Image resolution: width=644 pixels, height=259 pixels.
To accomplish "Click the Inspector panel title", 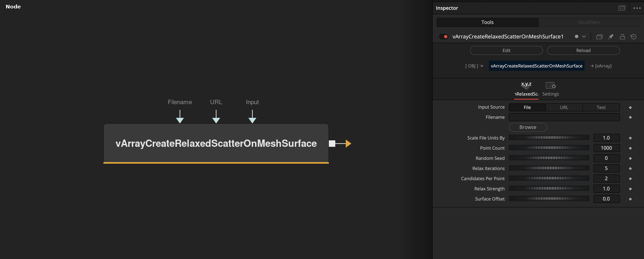I will tap(447, 8).
